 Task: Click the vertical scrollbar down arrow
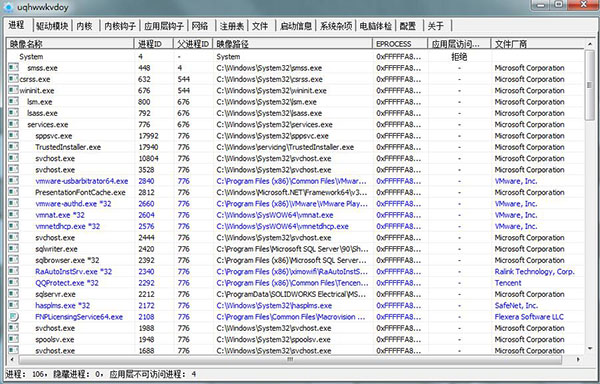[590, 348]
